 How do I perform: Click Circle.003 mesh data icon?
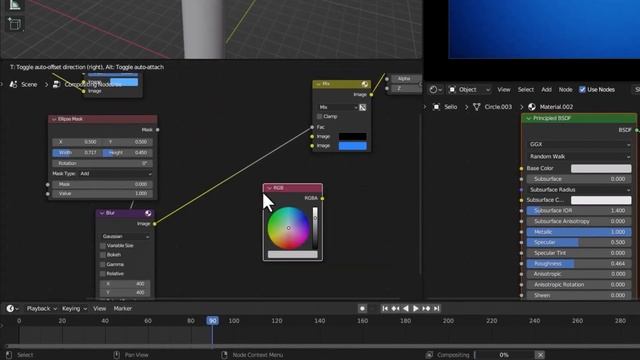tap(476, 107)
